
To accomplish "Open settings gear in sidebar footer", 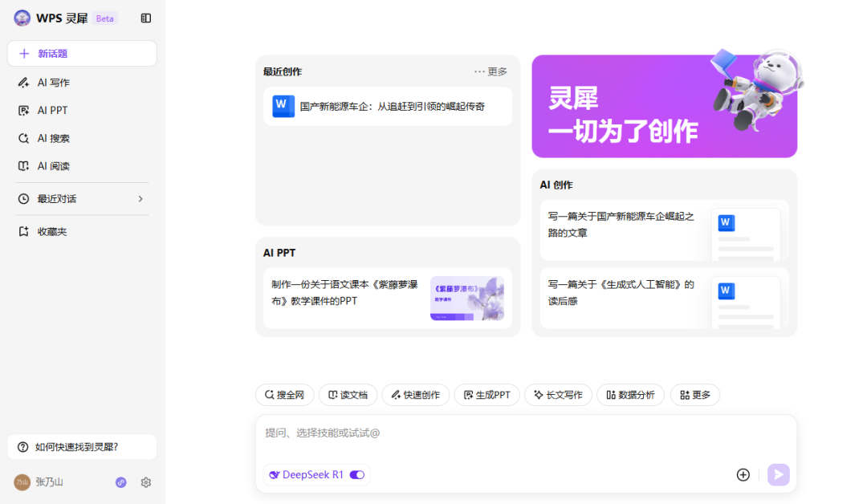I will click(146, 482).
